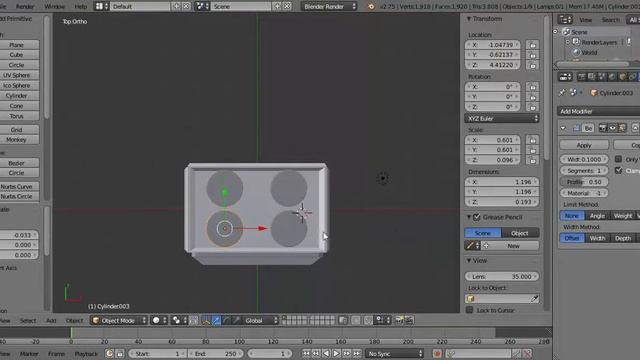640x360 pixels.
Task: Toggle modifier edit mode display icon
Action: (x=622, y=128)
